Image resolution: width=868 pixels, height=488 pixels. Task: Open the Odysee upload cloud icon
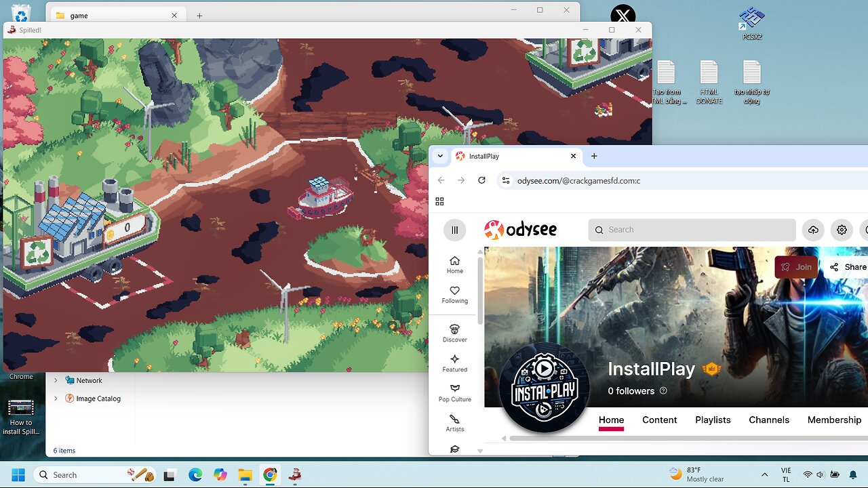(813, 230)
